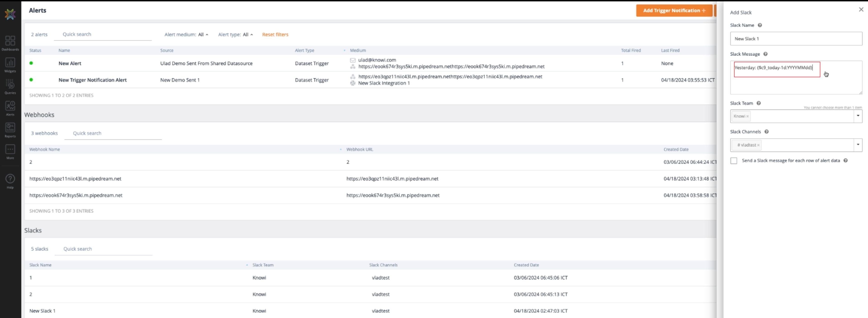The height and width of the screenshot is (318, 868).
Task: Open Dashboards from the sidebar
Action: [10, 43]
